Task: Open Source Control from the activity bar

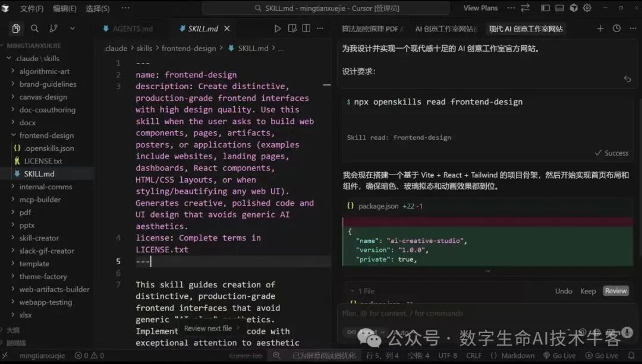Action: [53, 28]
